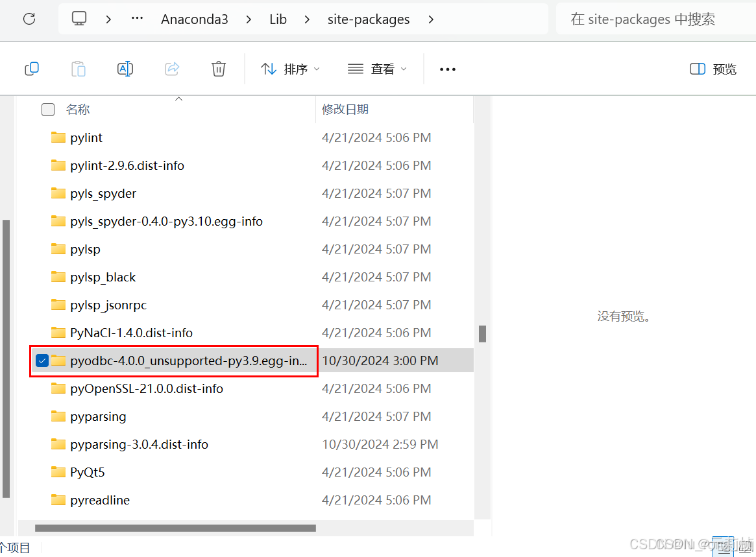The height and width of the screenshot is (557, 756).
Task: Expand the chevron after Lib
Action: 307,19
